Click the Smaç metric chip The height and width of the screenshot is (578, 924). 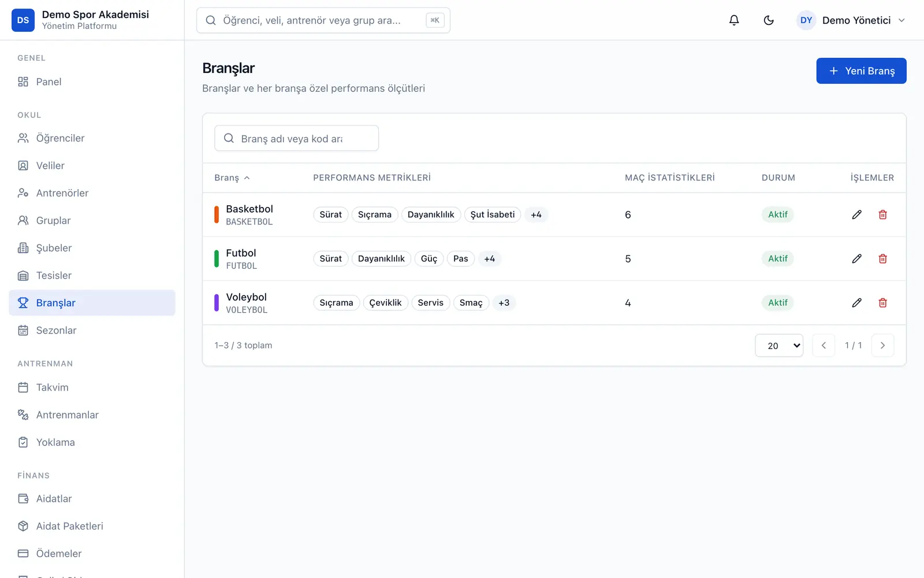tap(471, 302)
